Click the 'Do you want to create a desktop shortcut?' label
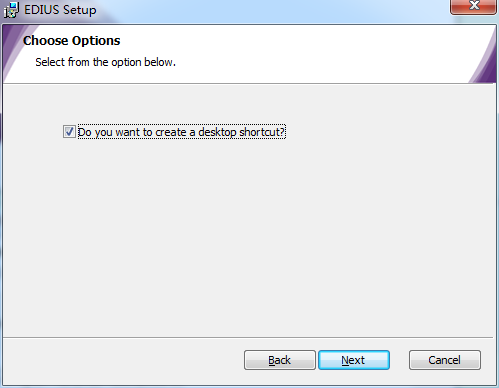This screenshot has width=499, height=388. (x=182, y=132)
